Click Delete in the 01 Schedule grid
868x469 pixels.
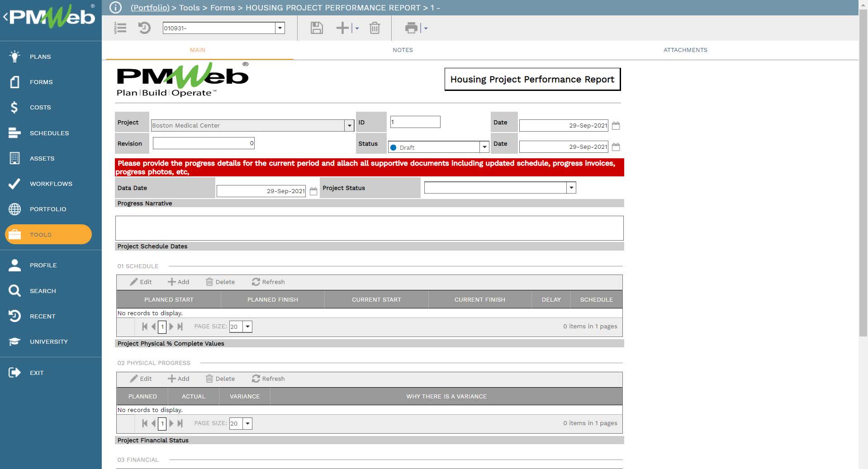pos(220,282)
